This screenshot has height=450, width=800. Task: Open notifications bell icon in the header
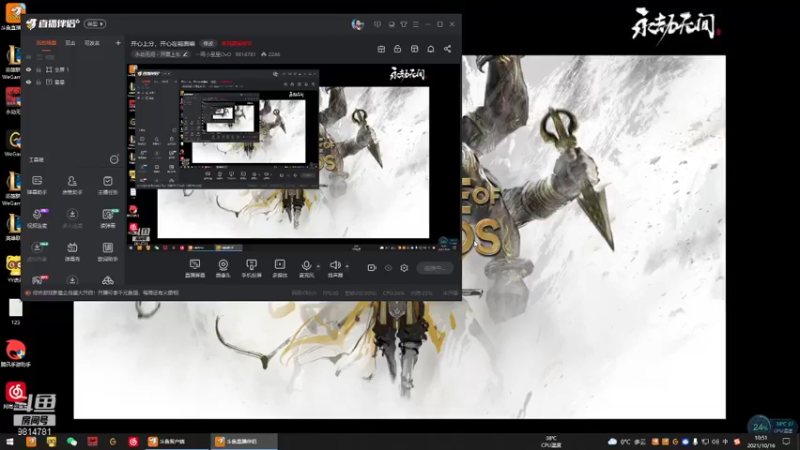pyautogui.click(x=431, y=49)
